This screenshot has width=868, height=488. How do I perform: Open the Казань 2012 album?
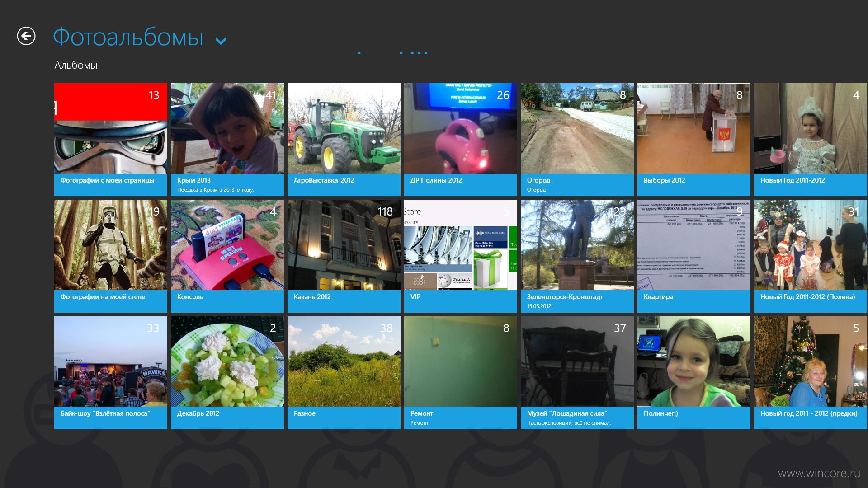pyautogui.click(x=344, y=256)
